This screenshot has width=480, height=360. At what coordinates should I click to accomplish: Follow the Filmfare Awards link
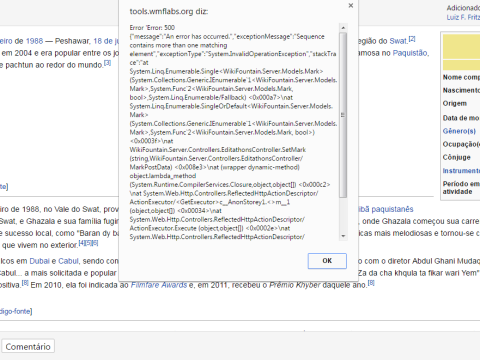159,285
